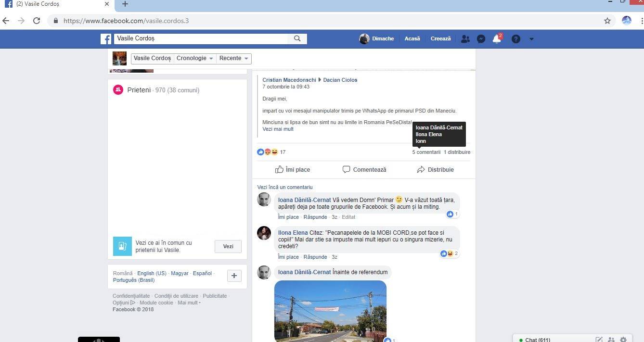Click Vezi mai mult link
This screenshot has height=342, width=644.
coord(278,129)
